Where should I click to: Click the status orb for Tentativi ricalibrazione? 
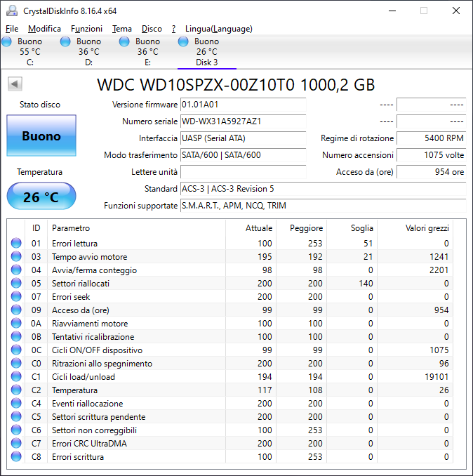point(16,337)
